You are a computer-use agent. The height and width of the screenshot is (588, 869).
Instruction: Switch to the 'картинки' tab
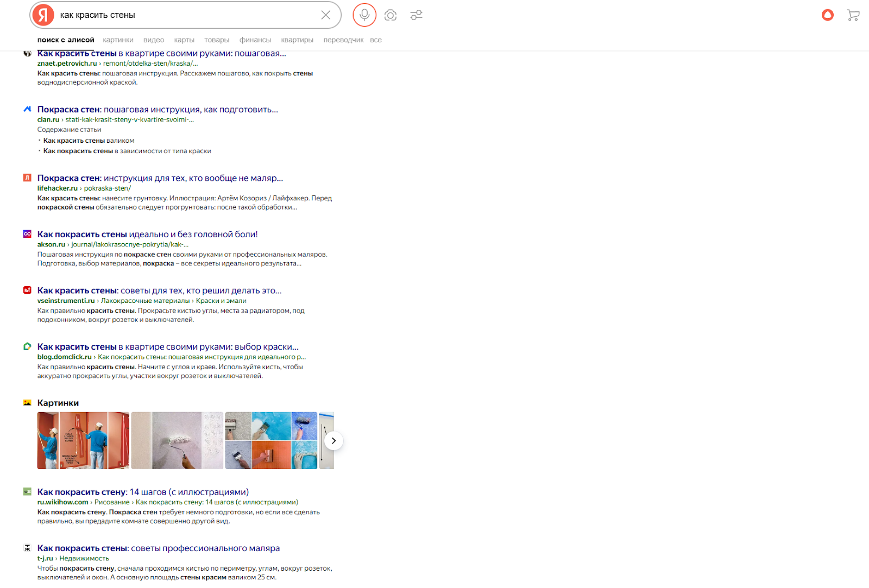pos(118,40)
